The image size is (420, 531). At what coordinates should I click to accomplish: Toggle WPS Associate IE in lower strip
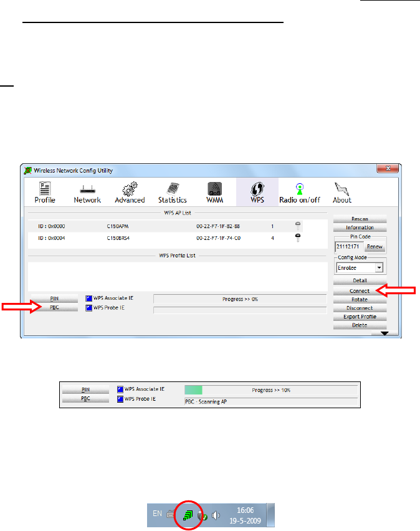click(120, 389)
